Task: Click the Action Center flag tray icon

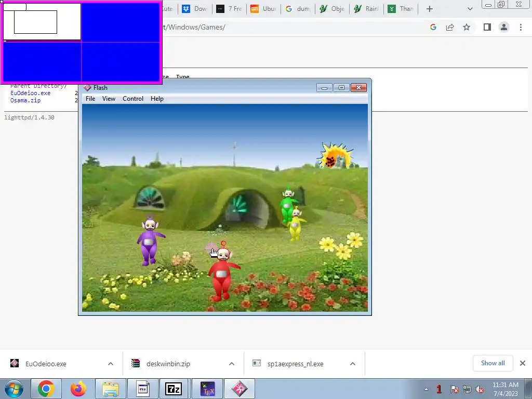Action: pyautogui.click(x=454, y=389)
